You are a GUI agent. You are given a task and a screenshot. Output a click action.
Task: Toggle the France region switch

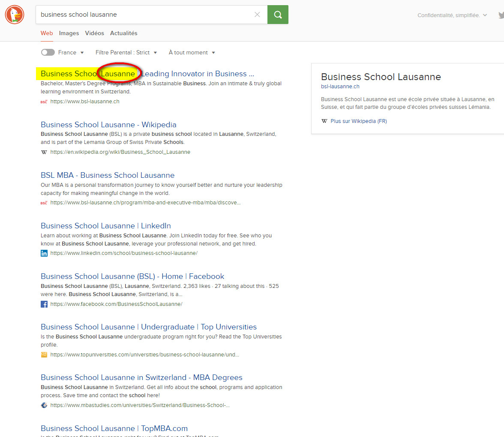coord(48,52)
